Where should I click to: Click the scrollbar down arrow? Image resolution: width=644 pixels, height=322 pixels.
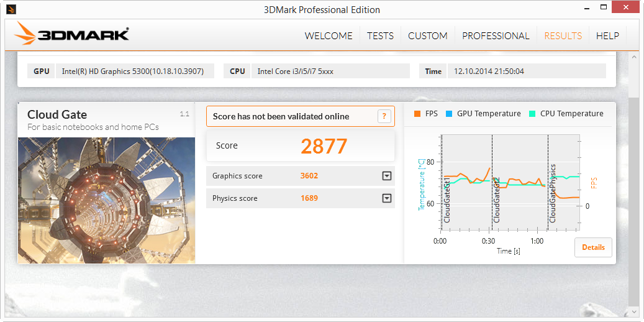(x=633, y=313)
